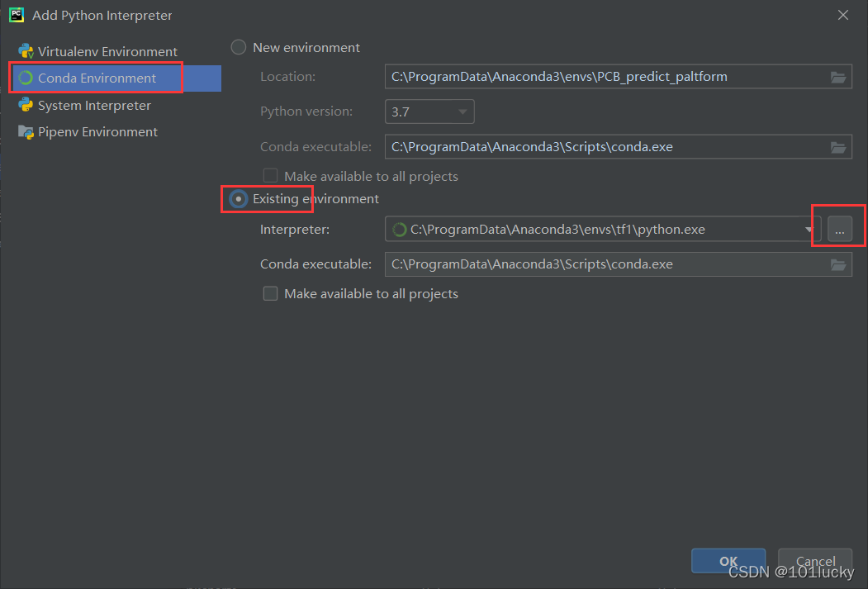This screenshot has width=868, height=589.
Task: Open the Python version 3.7 dropdown
Action: [429, 112]
